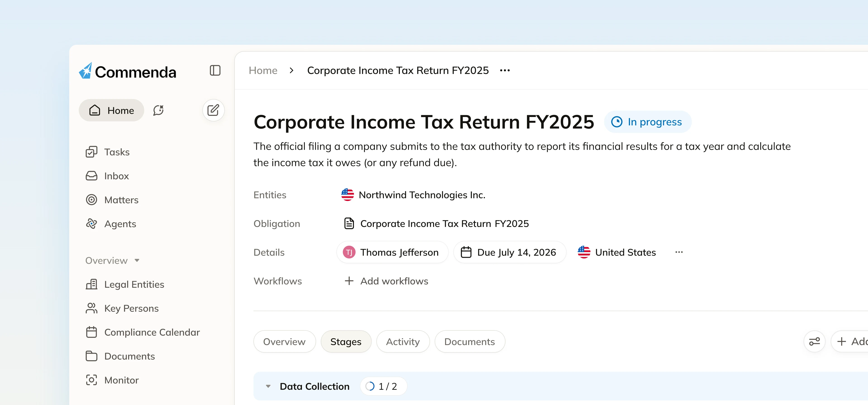Click breadcrumb Corporate Income Tax Return FY2025
868x405 pixels.
(398, 70)
